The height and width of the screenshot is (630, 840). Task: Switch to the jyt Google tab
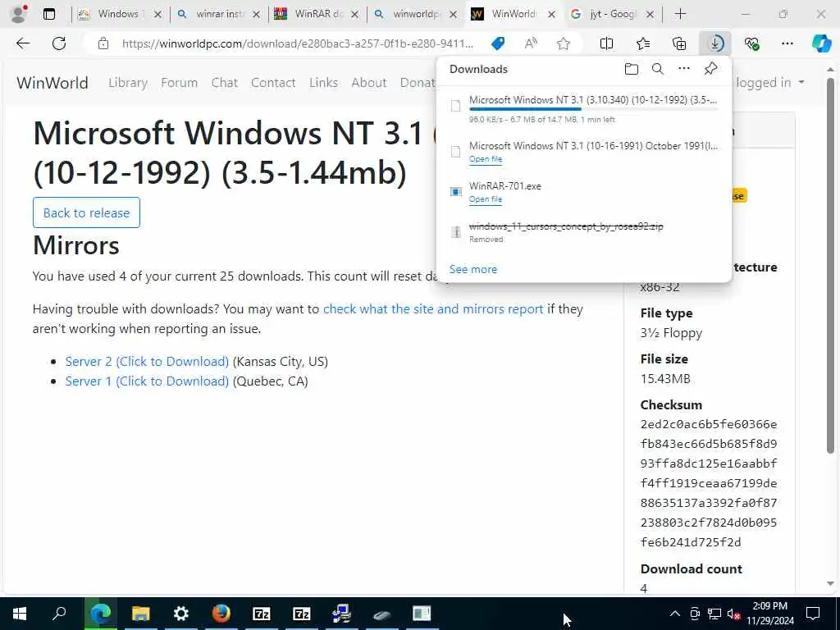(611, 14)
